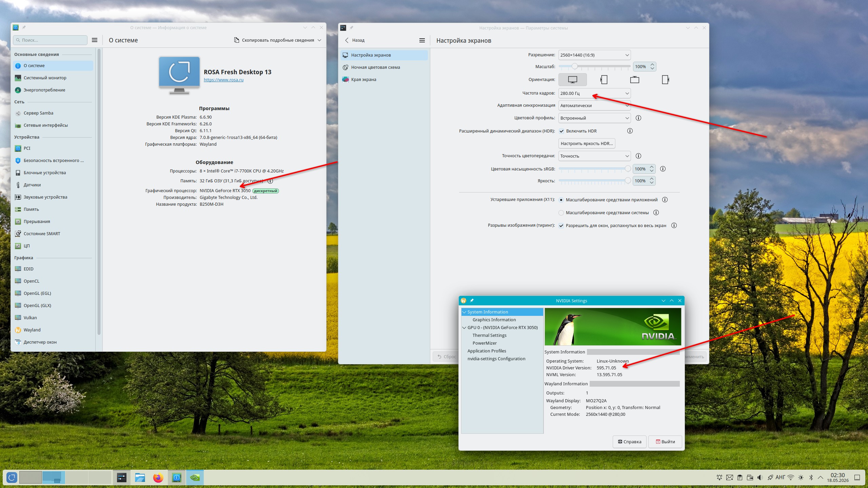
Task: Show info about Enable HDR option
Action: (x=630, y=131)
